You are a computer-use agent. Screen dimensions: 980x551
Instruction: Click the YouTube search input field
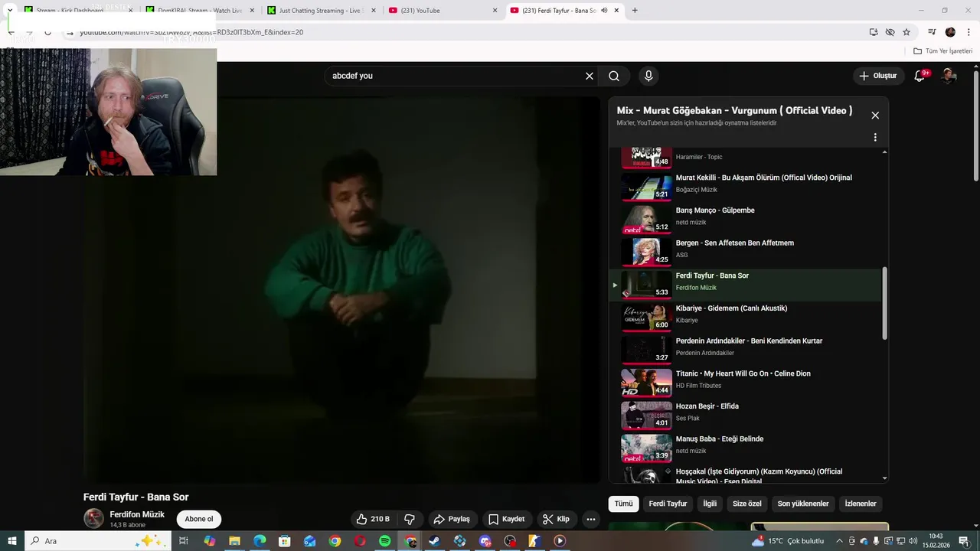click(456, 76)
